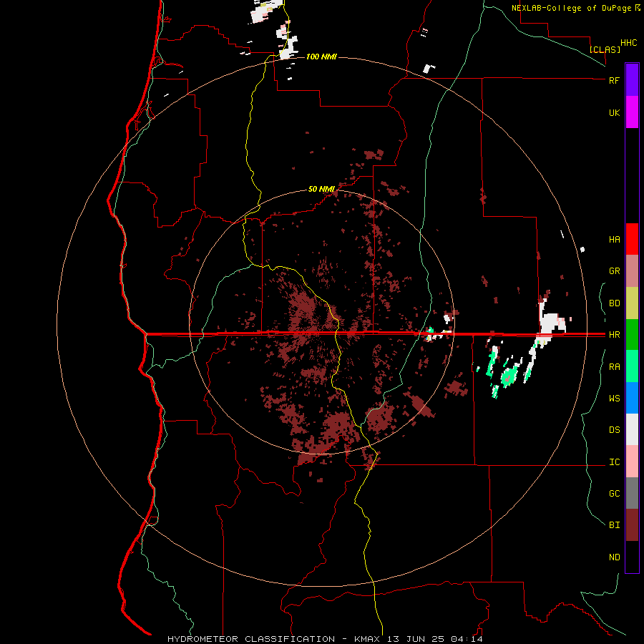The width and height of the screenshot is (644, 644).
Task: Click the blue WS color swatch
Action: [x=632, y=398]
